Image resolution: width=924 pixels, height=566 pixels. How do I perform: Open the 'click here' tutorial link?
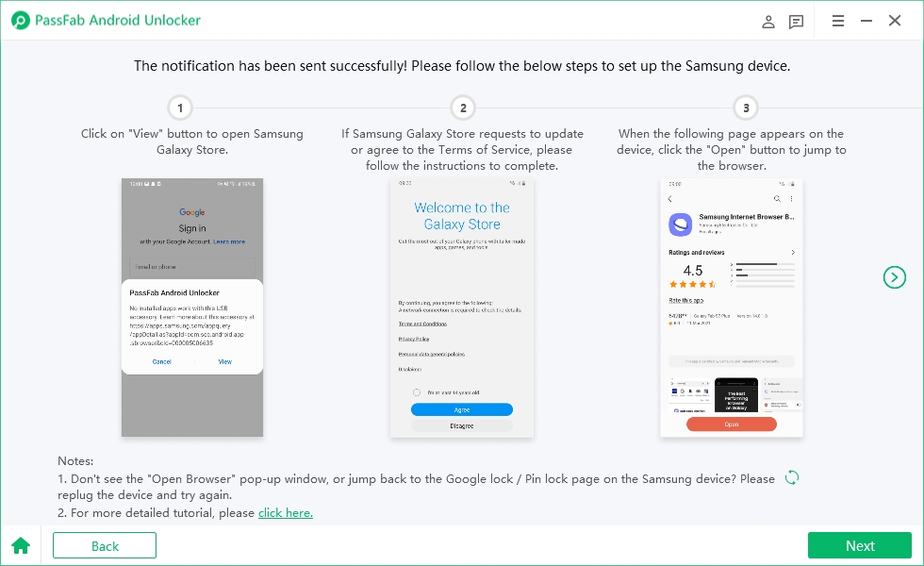click(286, 512)
